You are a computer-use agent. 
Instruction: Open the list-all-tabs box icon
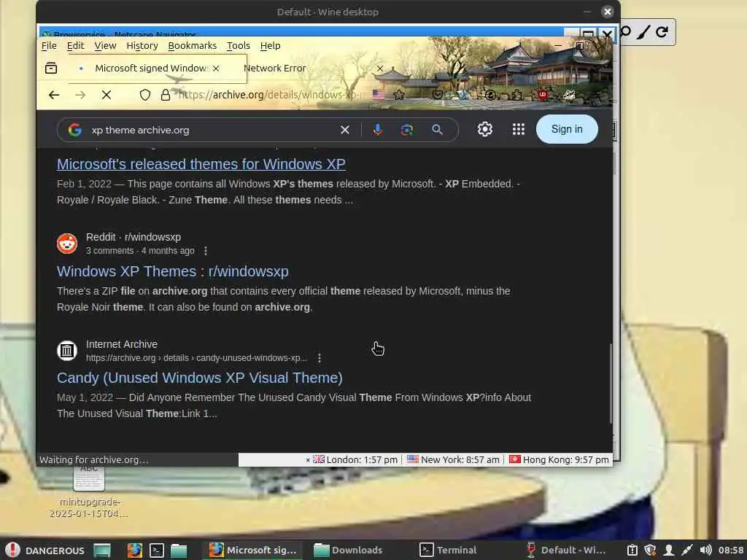(51, 68)
